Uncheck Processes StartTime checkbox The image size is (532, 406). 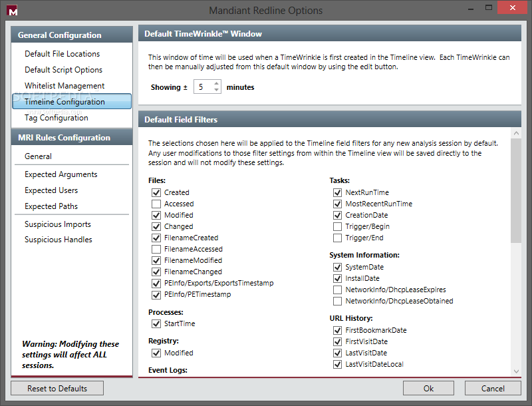[156, 323]
